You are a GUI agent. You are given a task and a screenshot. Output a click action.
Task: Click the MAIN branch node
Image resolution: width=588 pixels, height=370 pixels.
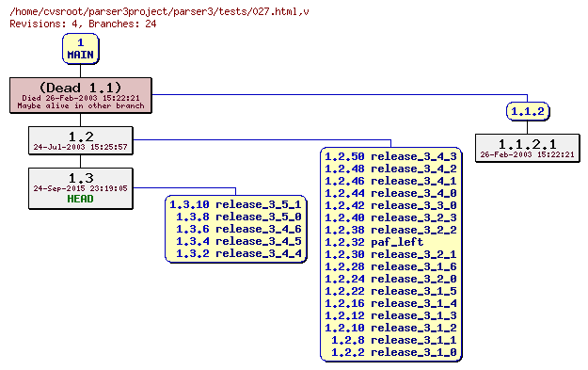point(81,49)
